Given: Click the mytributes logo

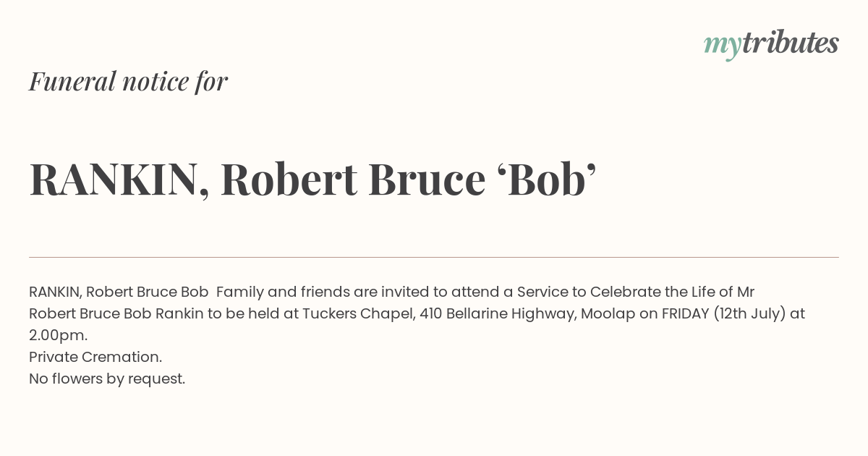Looking at the screenshot, I should pyautogui.click(x=771, y=44).
